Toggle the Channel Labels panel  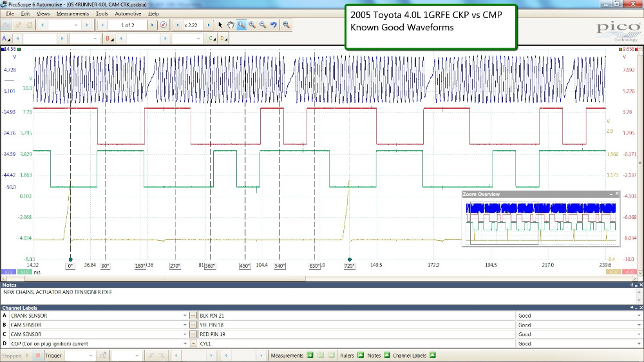[x=433, y=355]
